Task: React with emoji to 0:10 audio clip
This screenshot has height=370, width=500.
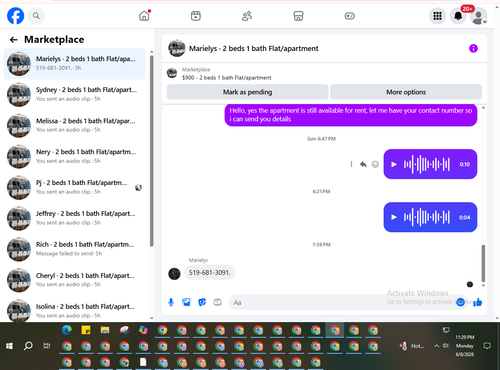Action: [375, 164]
